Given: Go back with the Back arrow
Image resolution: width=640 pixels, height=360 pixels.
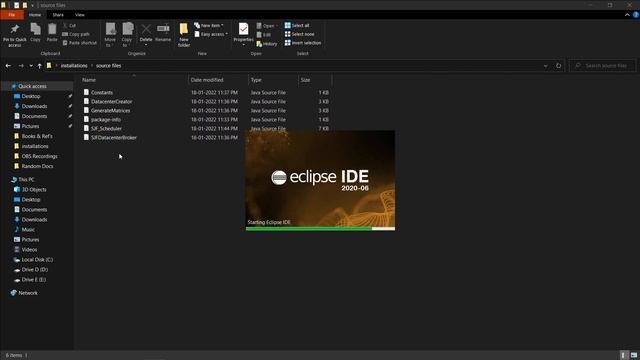Looking at the screenshot, I should 8,66.
